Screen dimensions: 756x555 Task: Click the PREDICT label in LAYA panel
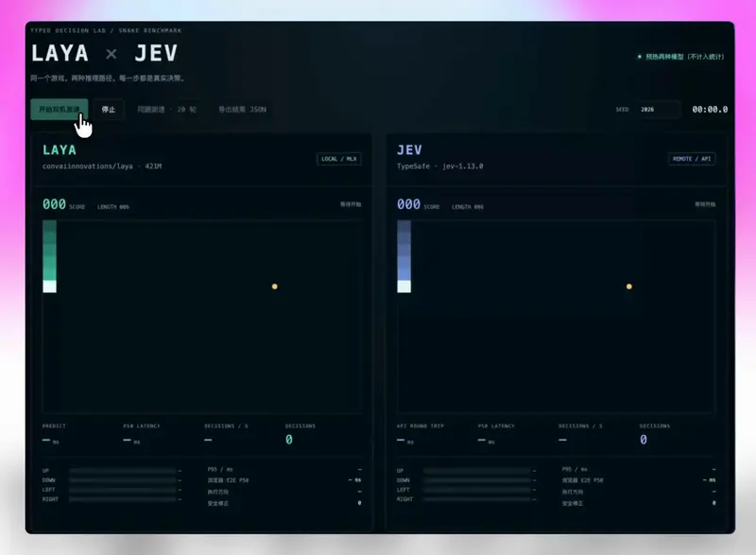tap(54, 426)
